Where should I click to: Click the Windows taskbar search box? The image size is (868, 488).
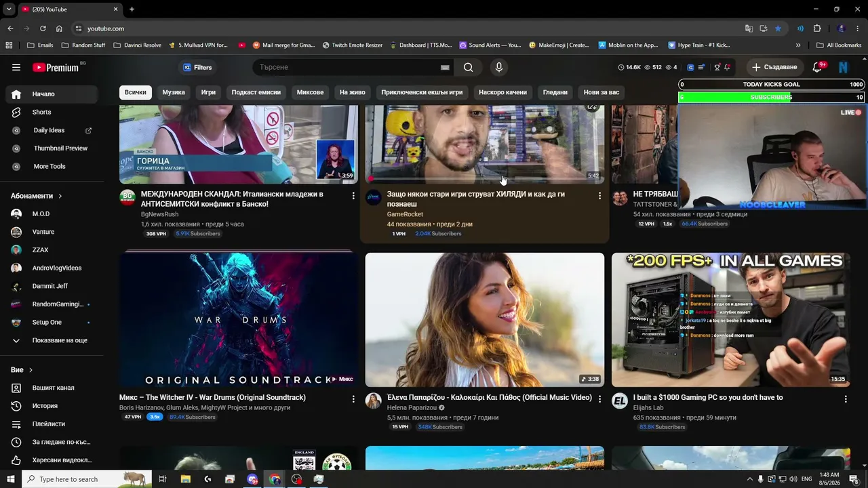pyautogui.click(x=86, y=479)
